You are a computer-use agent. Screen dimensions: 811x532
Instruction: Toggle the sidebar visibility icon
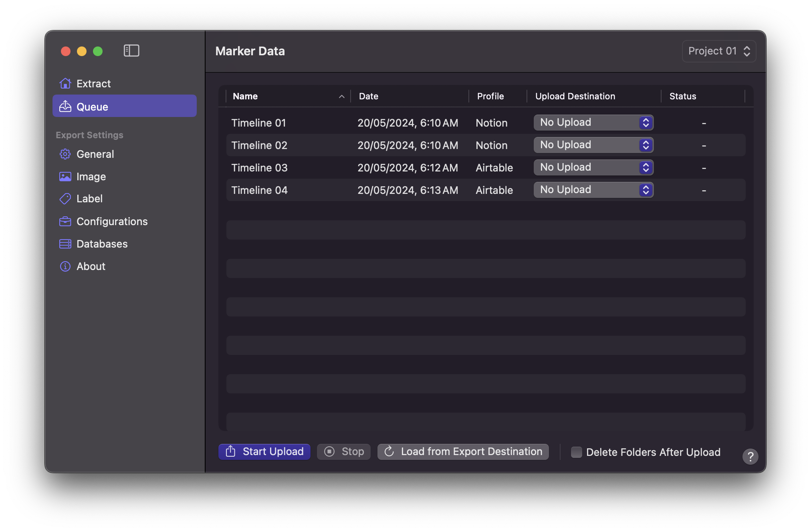131,50
